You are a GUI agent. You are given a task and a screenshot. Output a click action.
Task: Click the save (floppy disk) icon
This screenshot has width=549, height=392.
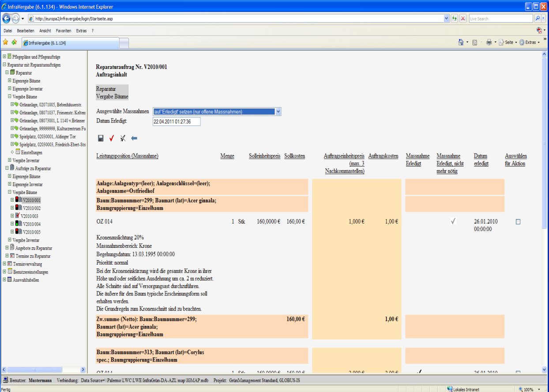pyautogui.click(x=101, y=138)
